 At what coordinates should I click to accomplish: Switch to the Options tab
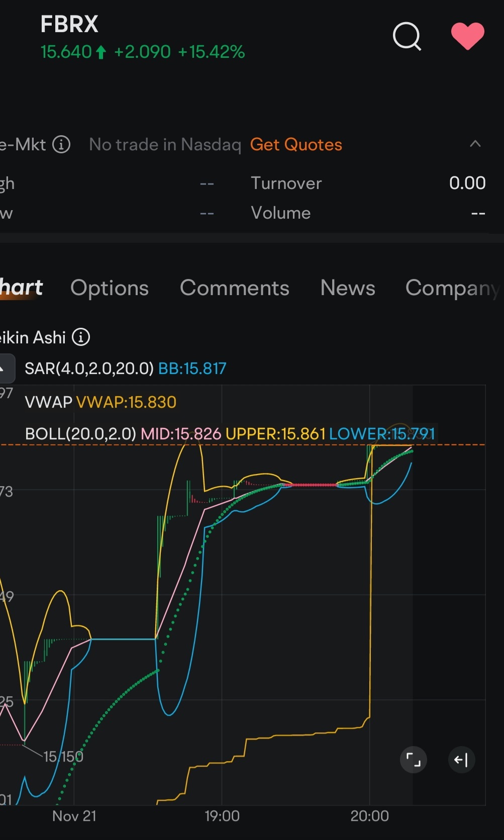[110, 288]
